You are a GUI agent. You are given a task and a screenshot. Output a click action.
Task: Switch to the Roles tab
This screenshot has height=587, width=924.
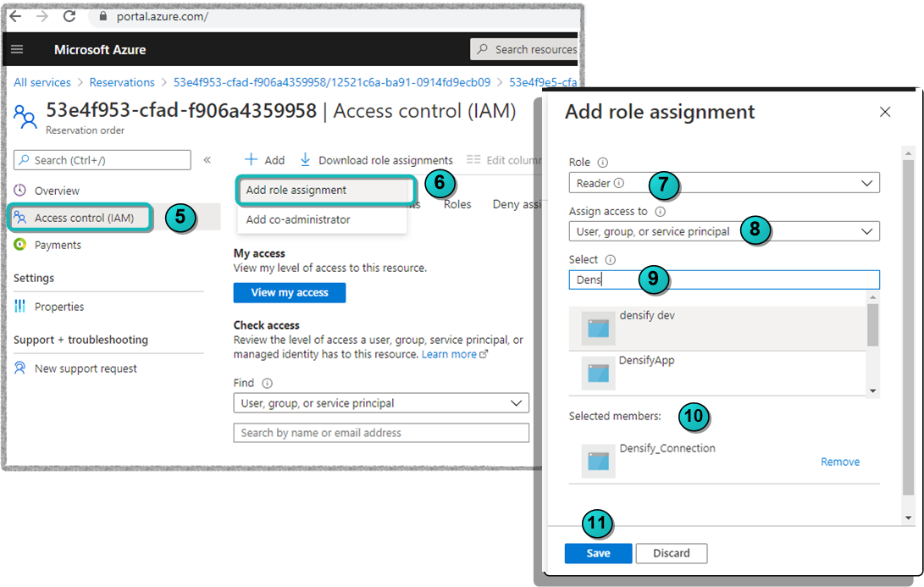point(457,204)
